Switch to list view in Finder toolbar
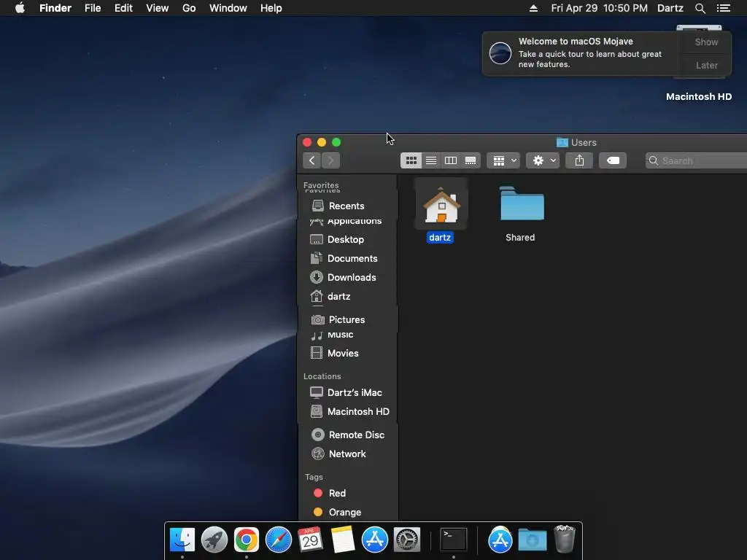 (x=431, y=160)
